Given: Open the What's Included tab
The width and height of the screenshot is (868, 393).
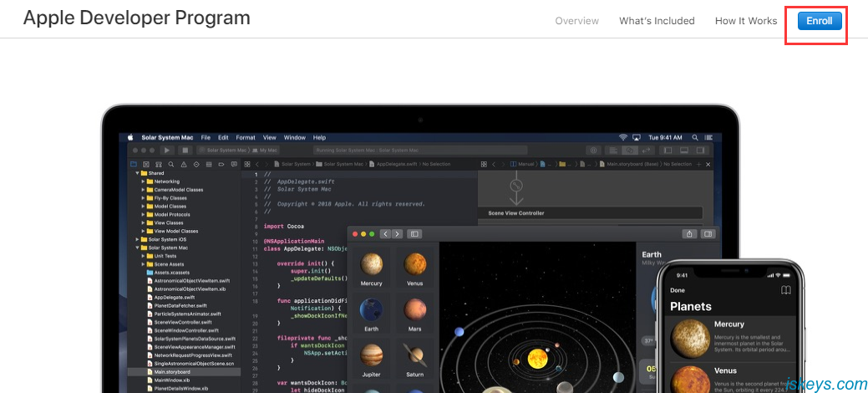Looking at the screenshot, I should (x=657, y=21).
